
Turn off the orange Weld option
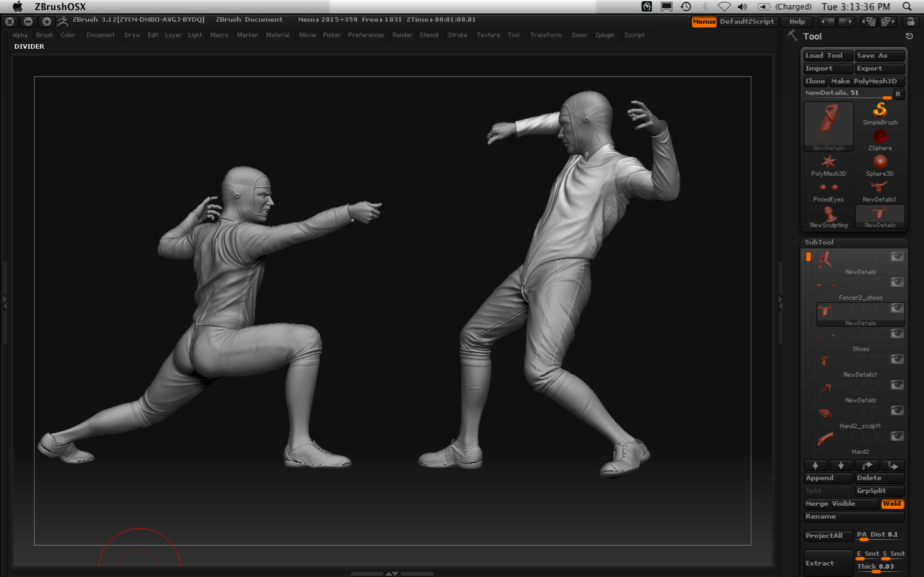(x=892, y=504)
